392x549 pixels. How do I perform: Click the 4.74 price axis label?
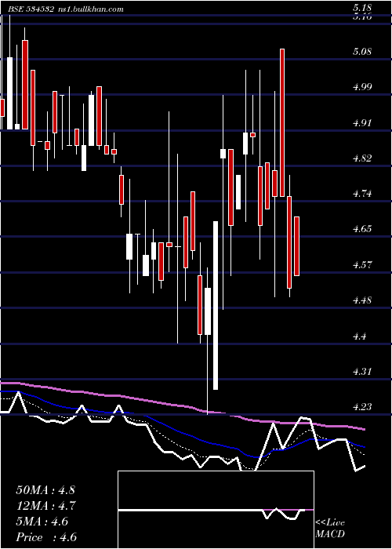[362, 194]
